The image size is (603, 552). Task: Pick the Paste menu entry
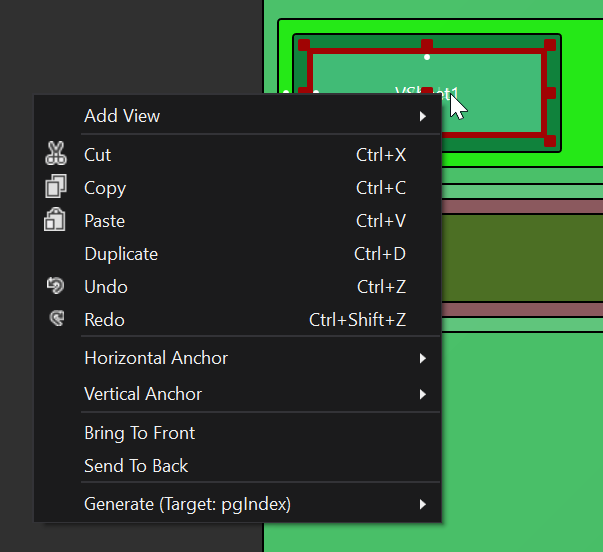(104, 221)
